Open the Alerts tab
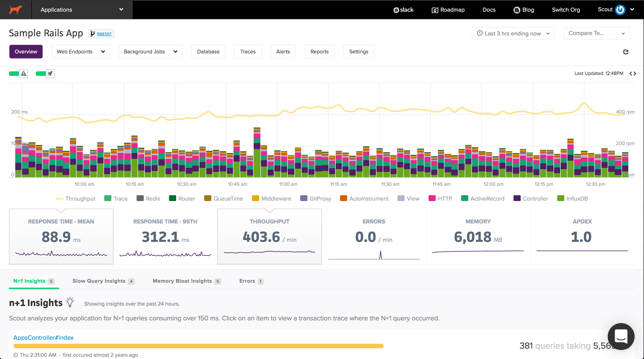This screenshot has height=359, width=644. 283,52
